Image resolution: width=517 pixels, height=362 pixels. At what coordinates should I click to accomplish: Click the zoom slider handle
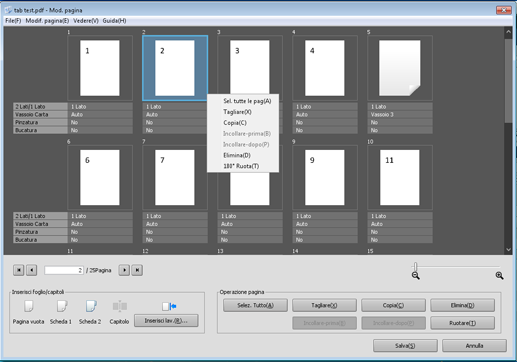coord(415,266)
